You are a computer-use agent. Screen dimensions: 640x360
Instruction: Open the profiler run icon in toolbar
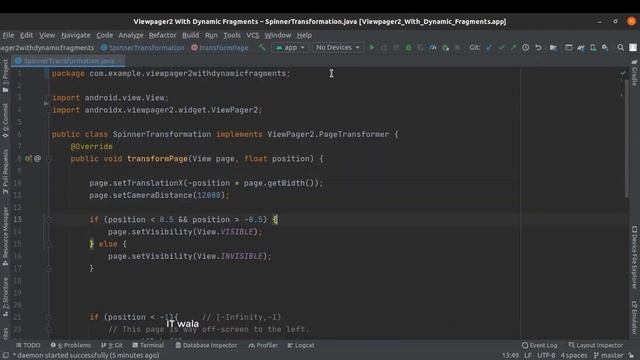(433, 48)
